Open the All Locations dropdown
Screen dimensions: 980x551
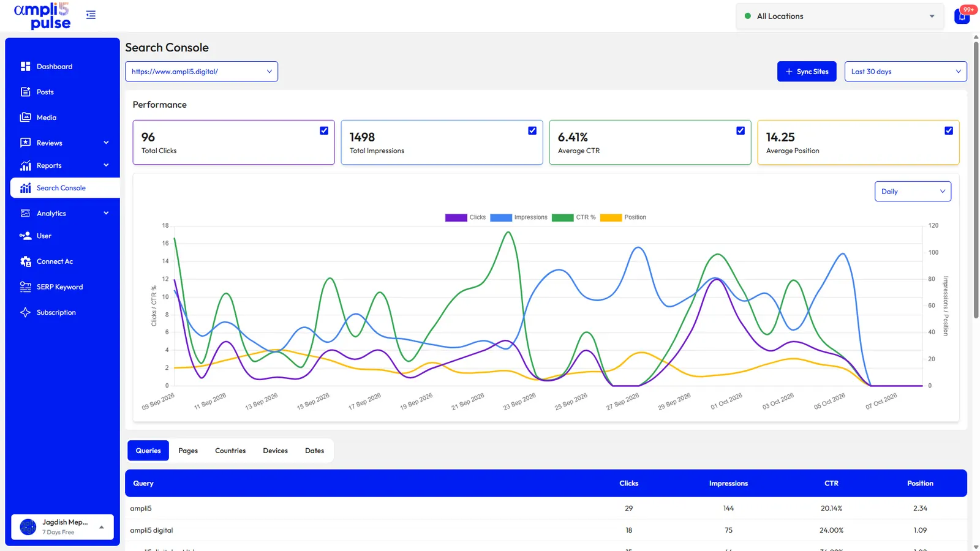click(840, 17)
